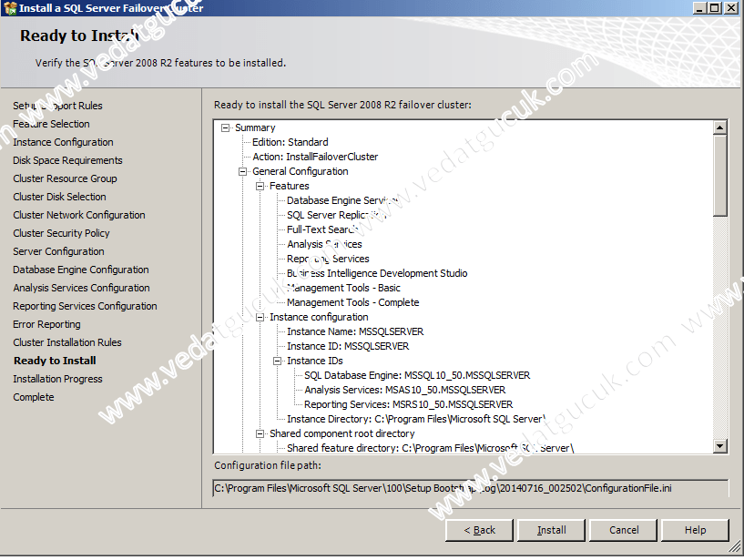Cancel the failover cluster setup
Image resolution: width=744 pixels, height=560 pixels.
tap(624, 530)
